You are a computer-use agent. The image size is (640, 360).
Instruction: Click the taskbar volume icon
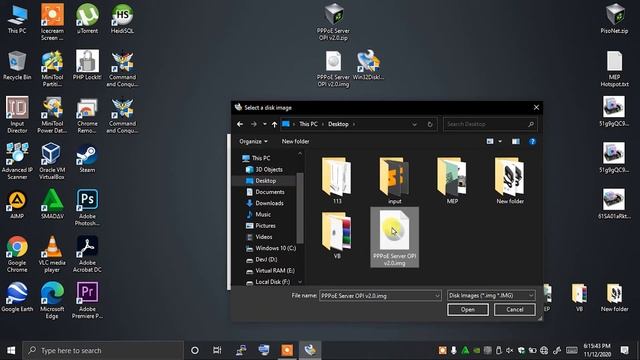509,350
